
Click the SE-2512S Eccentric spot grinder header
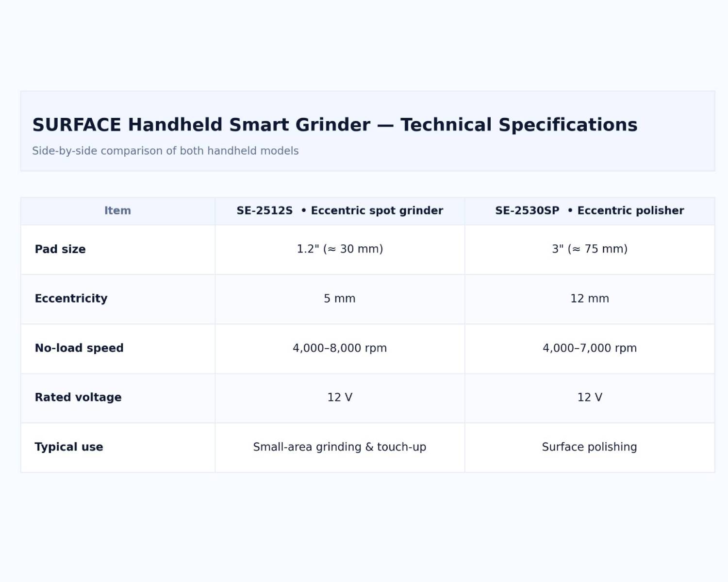pyautogui.click(x=340, y=210)
